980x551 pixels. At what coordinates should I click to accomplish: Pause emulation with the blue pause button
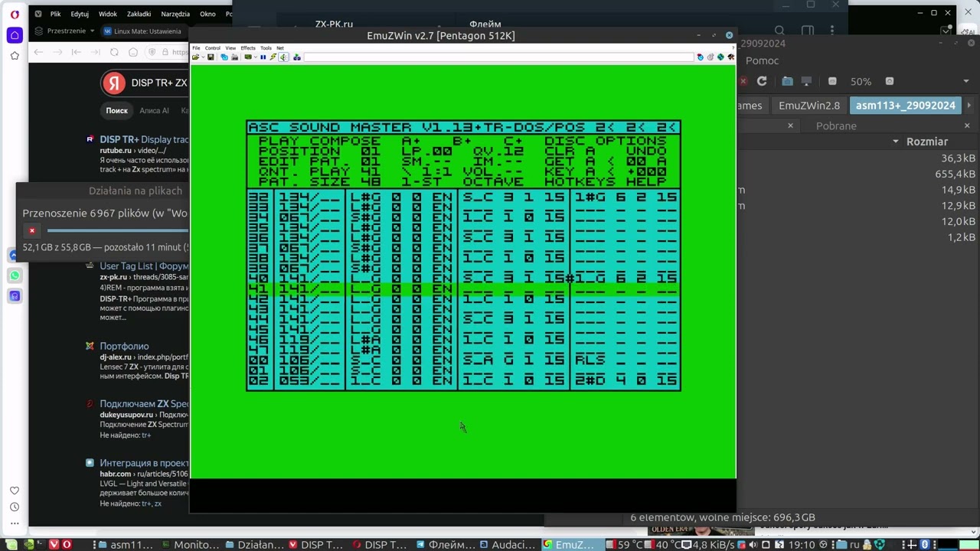click(x=263, y=57)
